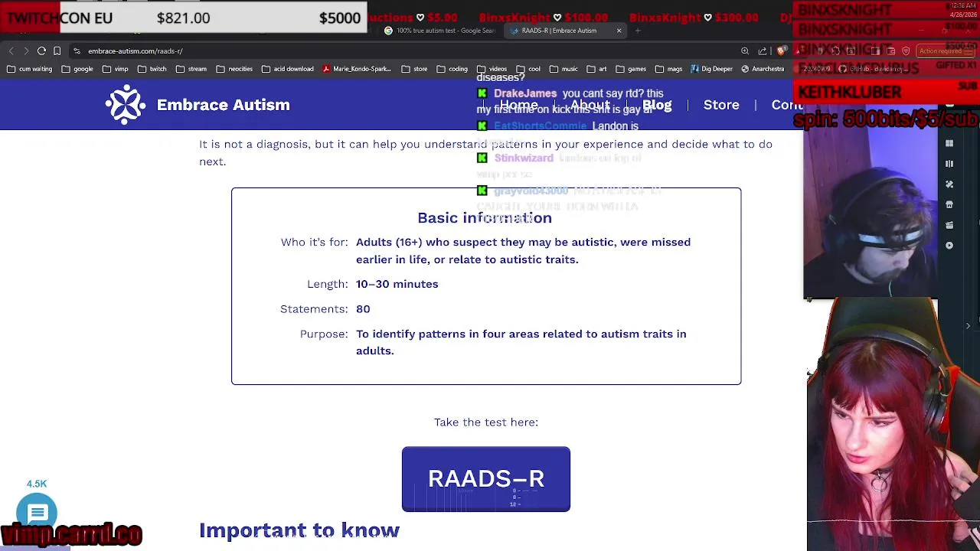Click DrakeJames username in chat overlay

(525, 93)
